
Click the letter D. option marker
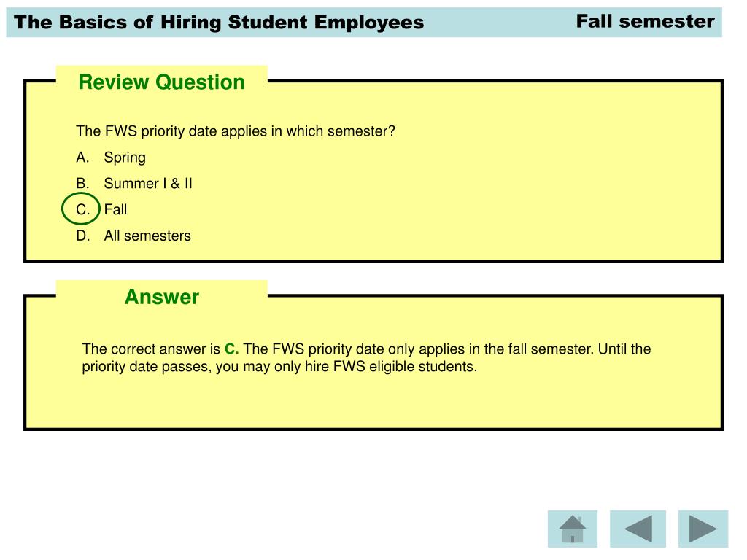click(x=83, y=236)
